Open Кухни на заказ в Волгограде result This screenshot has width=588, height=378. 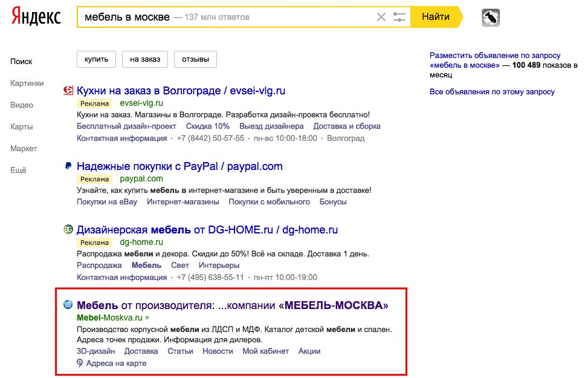(x=181, y=91)
